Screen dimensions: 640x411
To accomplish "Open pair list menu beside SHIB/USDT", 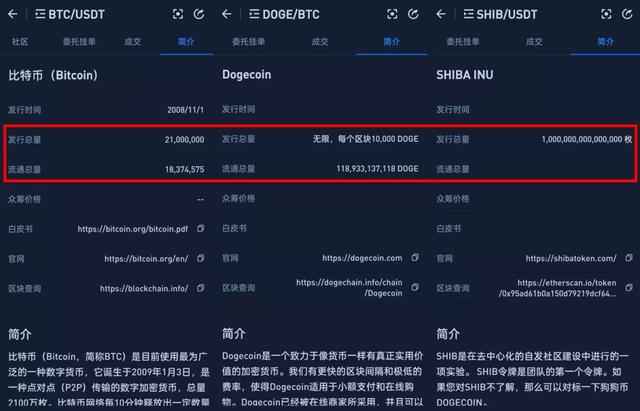I will [469, 14].
